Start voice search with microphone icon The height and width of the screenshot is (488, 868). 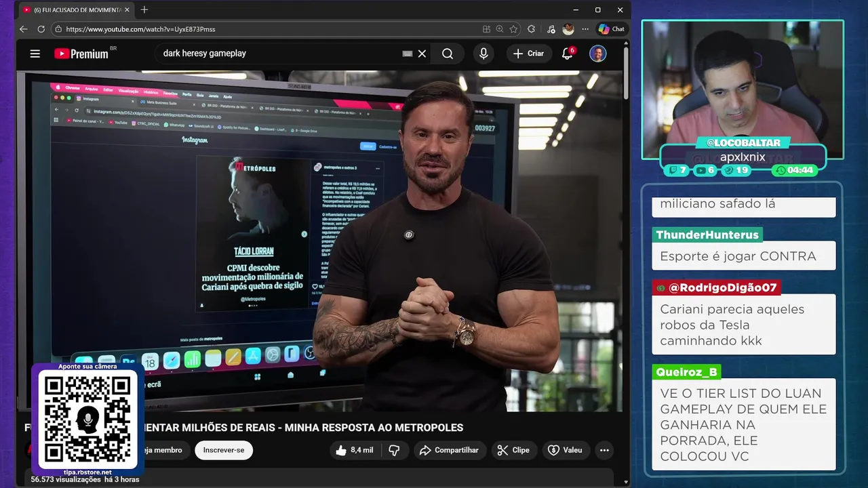click(x=484, y=54)
